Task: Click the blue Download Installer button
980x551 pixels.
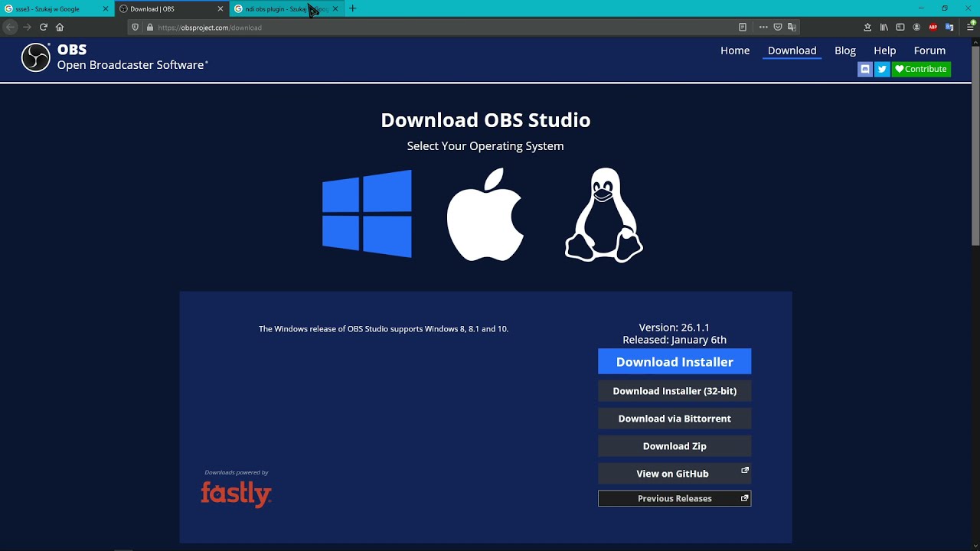Action: coord(675,362)
